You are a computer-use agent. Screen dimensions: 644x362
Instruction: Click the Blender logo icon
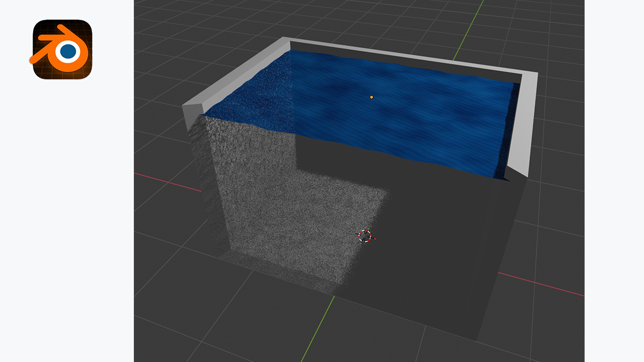62,50
